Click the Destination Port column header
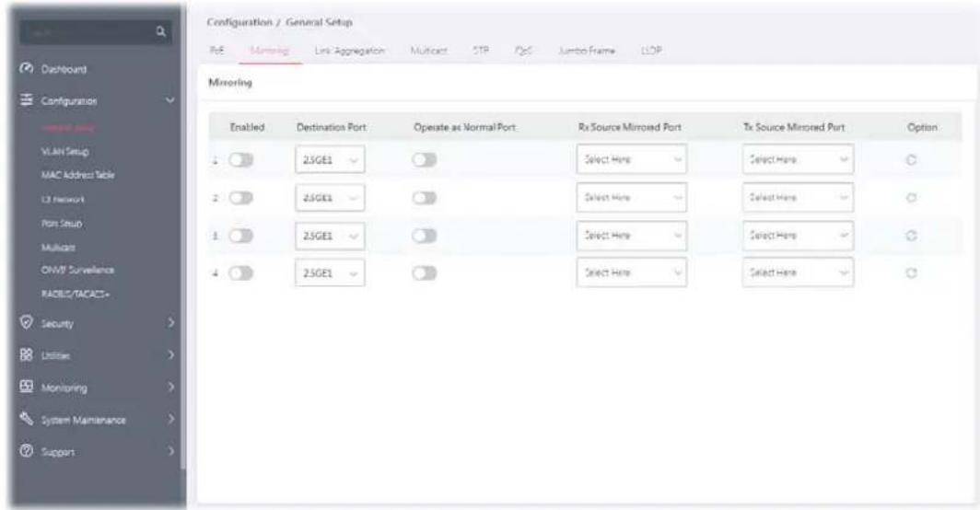This screenshot has width=980, height=510. pyautogui.click(x=332, y=127)
